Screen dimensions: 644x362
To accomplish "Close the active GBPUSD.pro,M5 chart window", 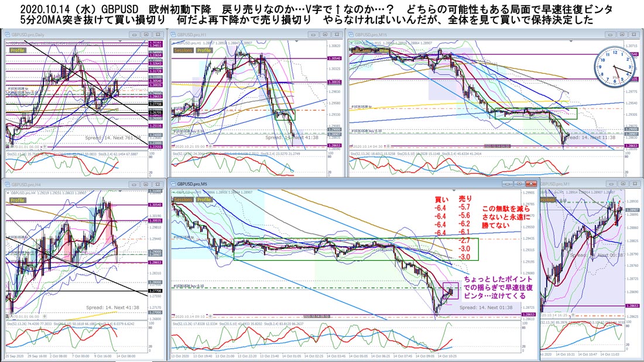I will [x=532, y=184].
